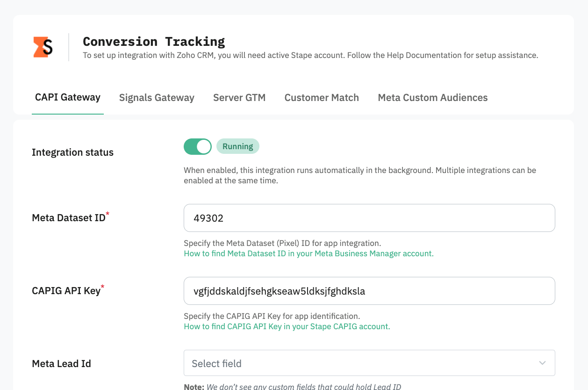
Task: Open the How to find CAPIG API Key link
Action: coord(287,326)
